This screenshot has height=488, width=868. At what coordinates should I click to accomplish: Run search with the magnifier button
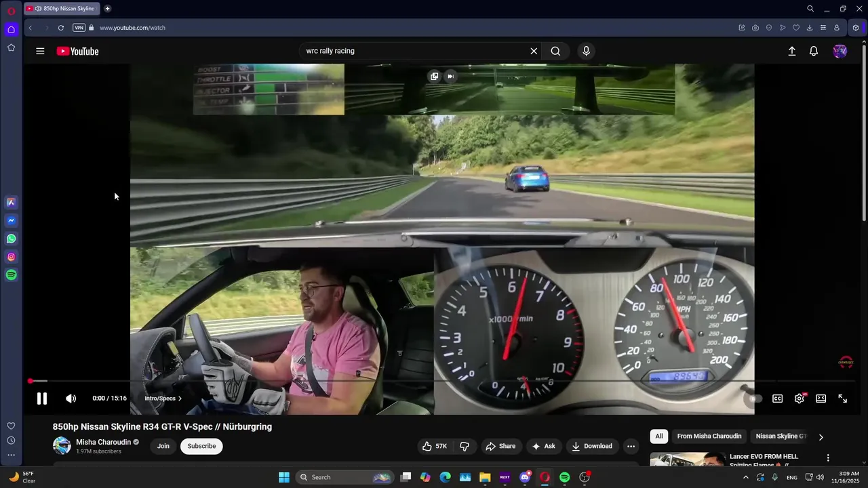click(555, 51)
